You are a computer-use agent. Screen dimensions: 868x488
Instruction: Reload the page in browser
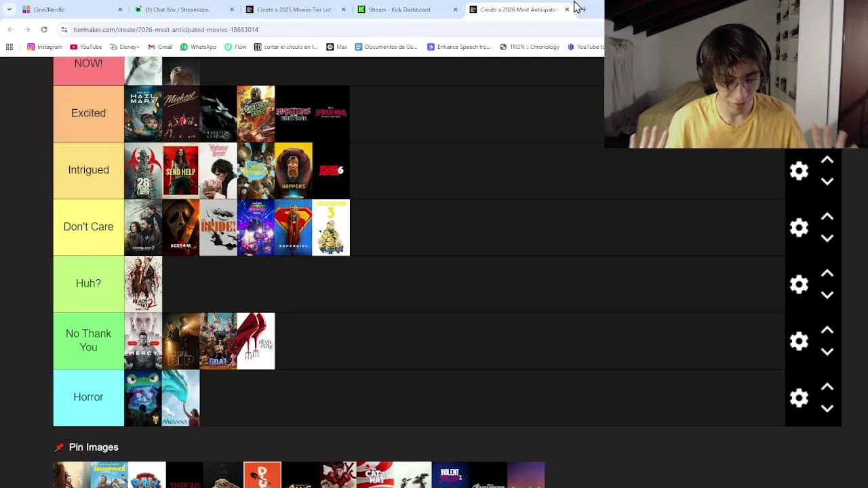coord(44,29)
